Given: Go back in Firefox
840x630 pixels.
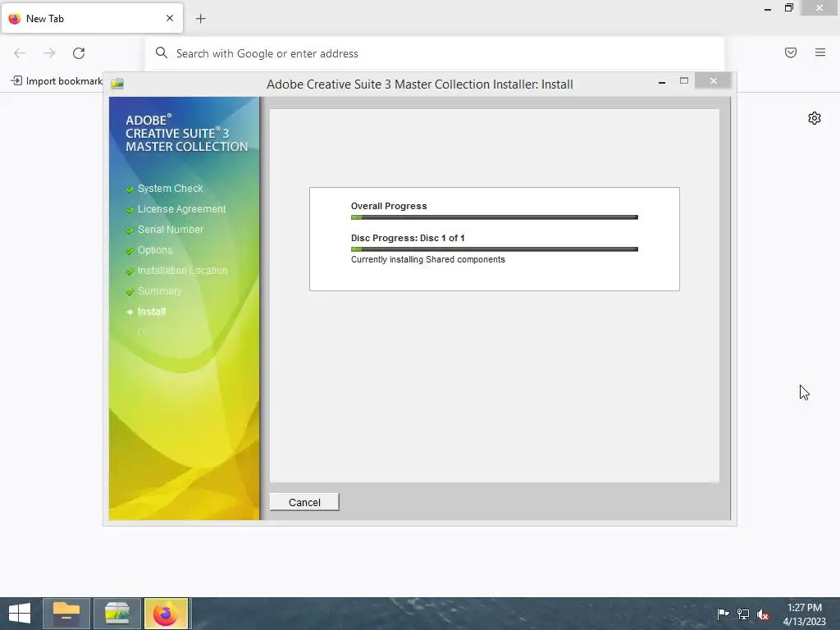Looking at the screenshot, I should [x=20, y=53].
